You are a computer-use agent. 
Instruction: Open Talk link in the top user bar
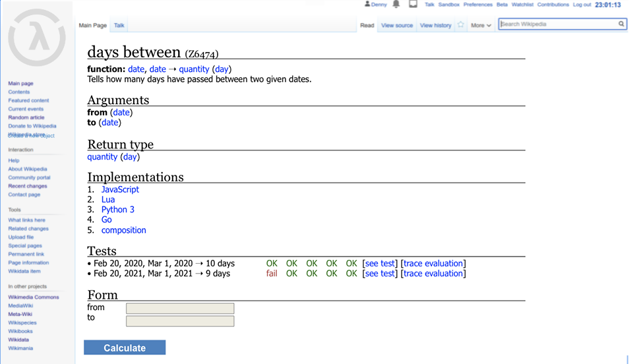(429, 5)
